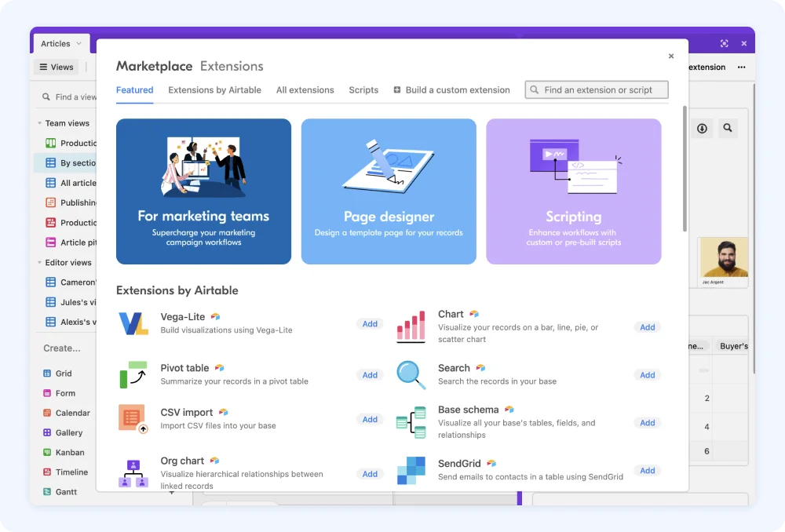Click the Search magnifying glass extension icon
The width and height of the screenshot is (785, 532).
click(x=411, y=375)
